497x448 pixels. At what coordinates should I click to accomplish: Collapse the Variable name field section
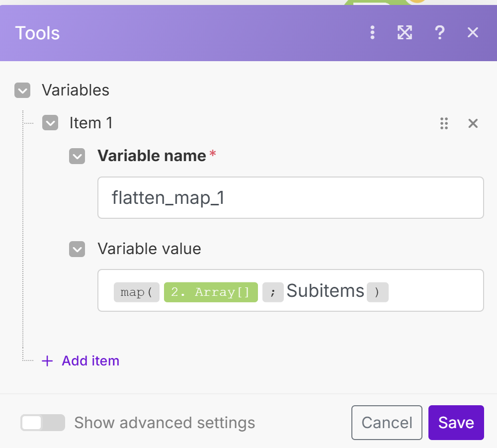(x=77, y=156)
